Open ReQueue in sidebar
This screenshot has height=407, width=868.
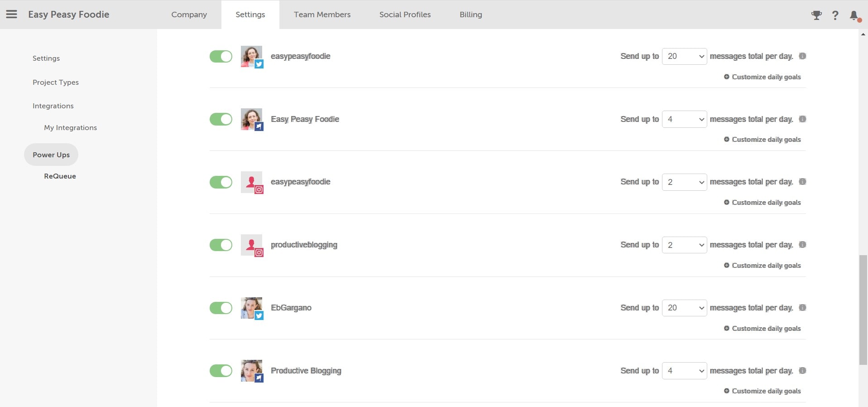coord(60,176)
